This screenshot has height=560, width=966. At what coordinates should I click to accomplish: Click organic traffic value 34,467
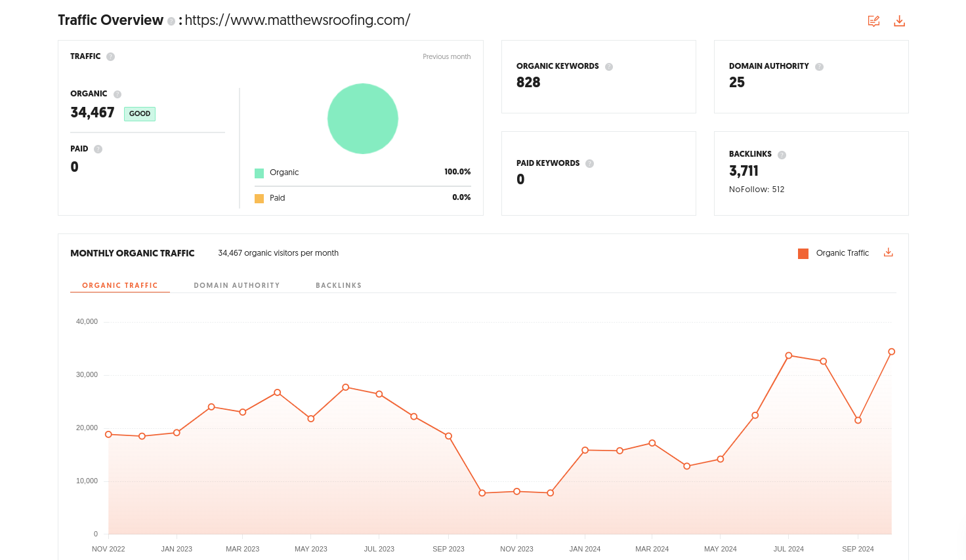tap(93, 113)
